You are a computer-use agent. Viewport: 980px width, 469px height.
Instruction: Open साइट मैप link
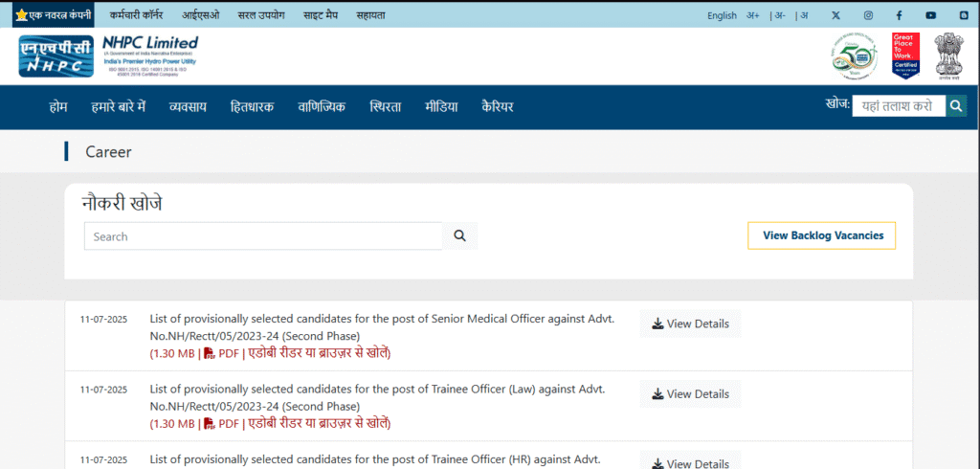point(321,15)
